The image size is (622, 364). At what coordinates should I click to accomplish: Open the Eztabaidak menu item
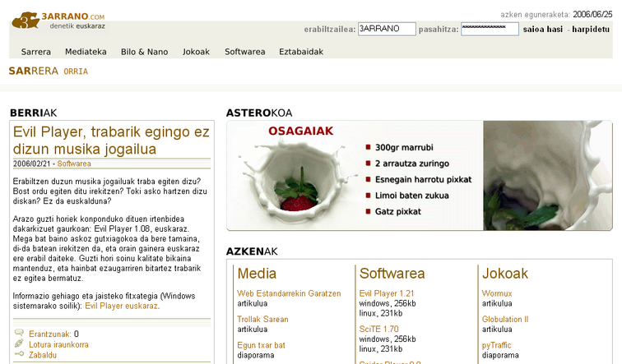click(301, 52)
